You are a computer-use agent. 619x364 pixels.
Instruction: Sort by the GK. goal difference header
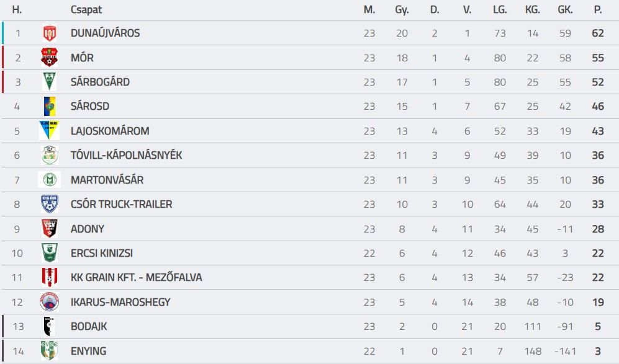pos(565,9)
